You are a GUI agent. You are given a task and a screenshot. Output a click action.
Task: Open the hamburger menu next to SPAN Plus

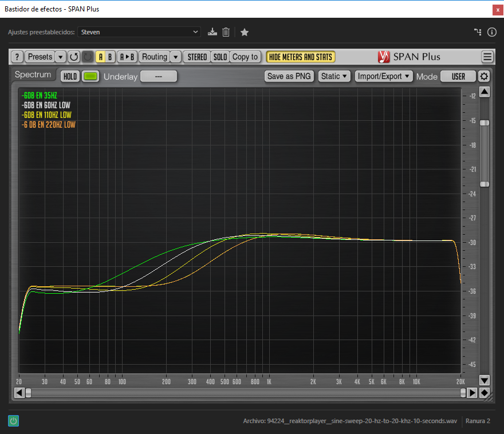point(487,57)
